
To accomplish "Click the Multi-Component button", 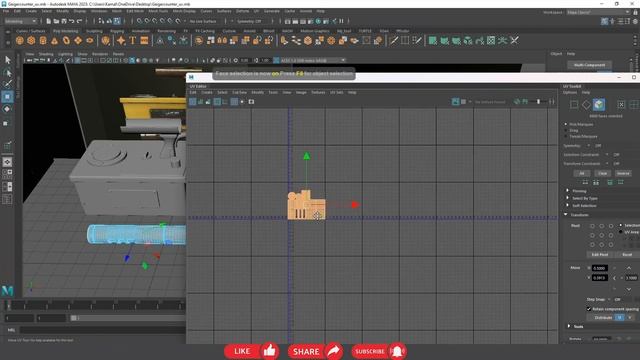I will tap(589, 65).
